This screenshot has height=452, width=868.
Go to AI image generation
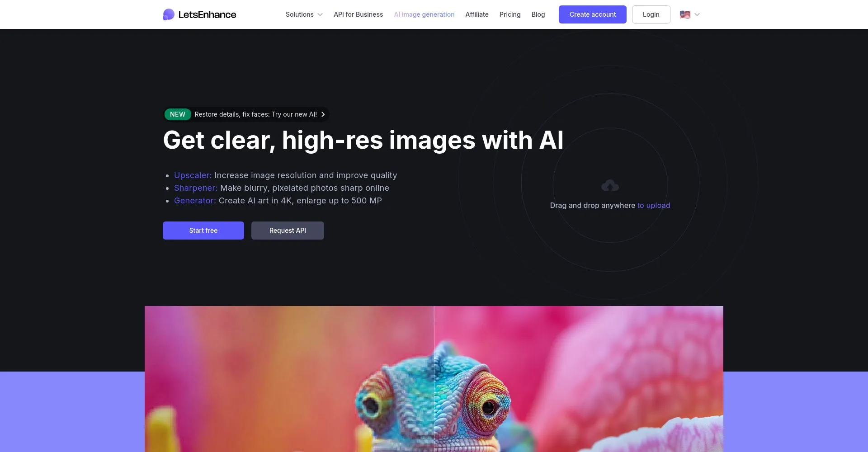[424, 14]
